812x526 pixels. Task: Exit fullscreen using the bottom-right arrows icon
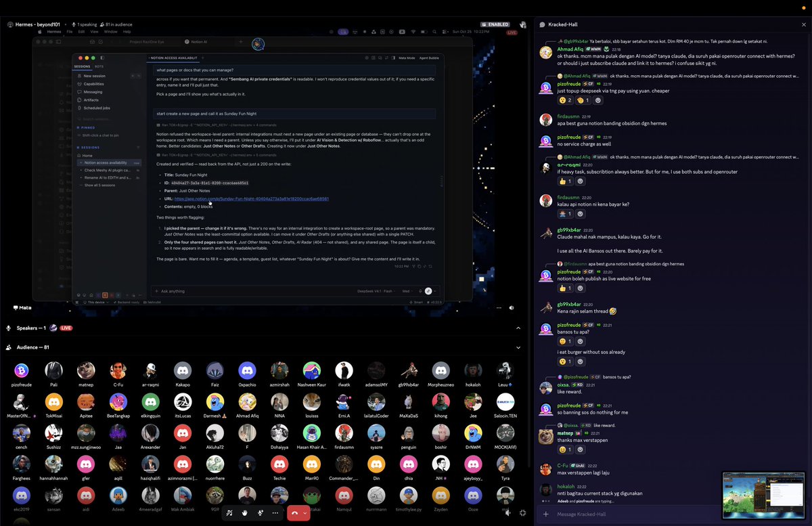click(x=523, y=513)
